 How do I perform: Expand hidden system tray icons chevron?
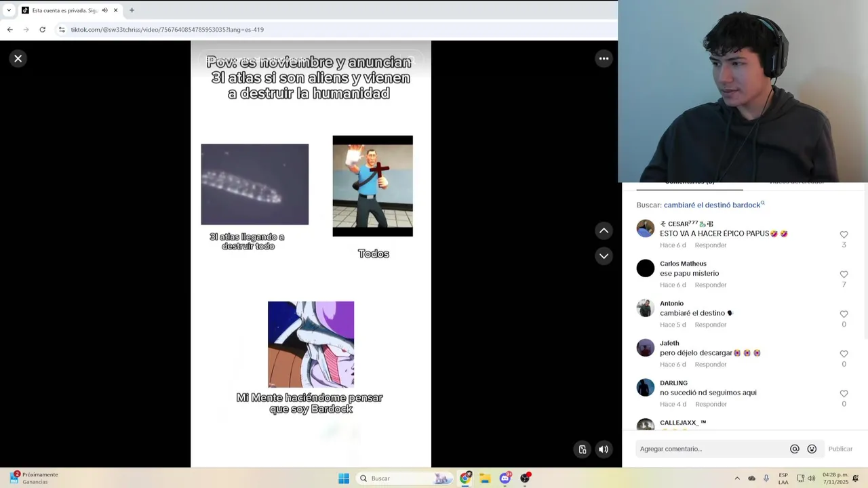737,479
